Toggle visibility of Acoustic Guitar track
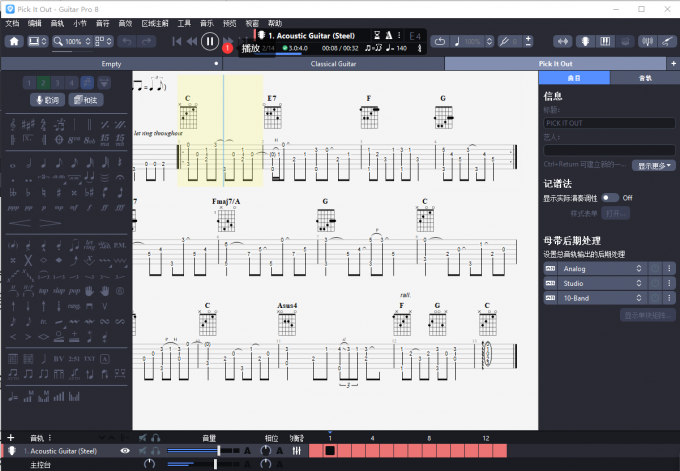Viewport: 680px width, 471px height. pyautogui.click(x=125, y=451)
